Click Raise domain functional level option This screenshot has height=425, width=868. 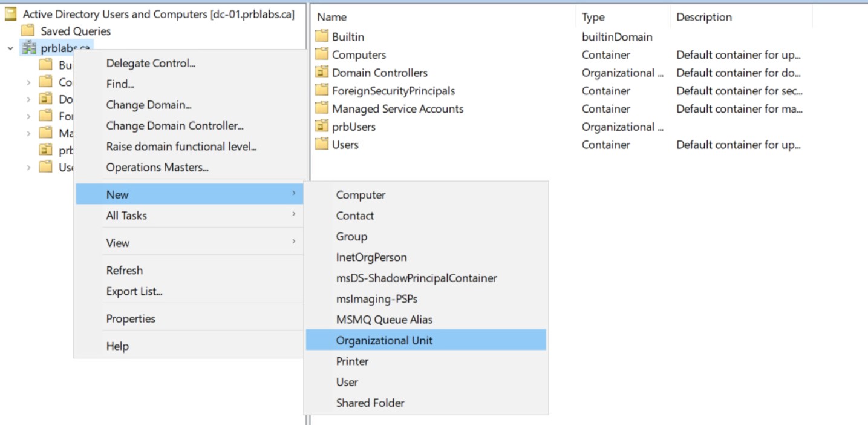(181, 147)
